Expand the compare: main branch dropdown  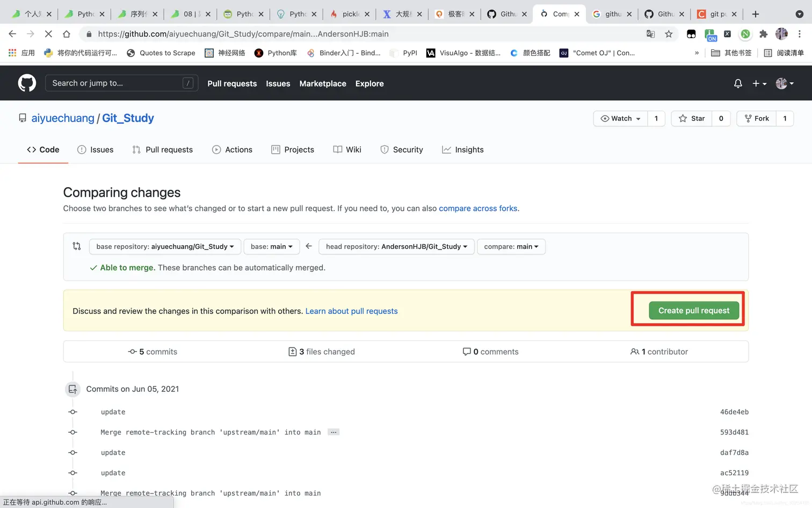(x=511, y=247)
